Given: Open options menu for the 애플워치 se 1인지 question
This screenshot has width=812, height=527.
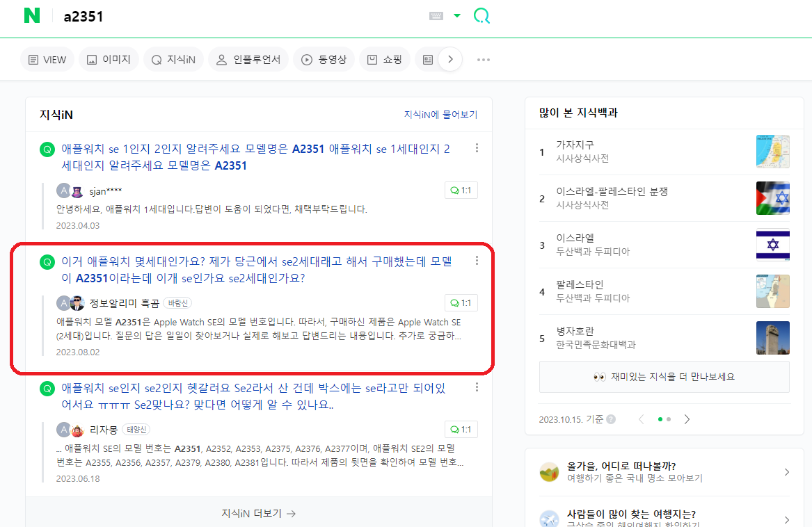Looking at the screenshot, I should coord(477,148).
